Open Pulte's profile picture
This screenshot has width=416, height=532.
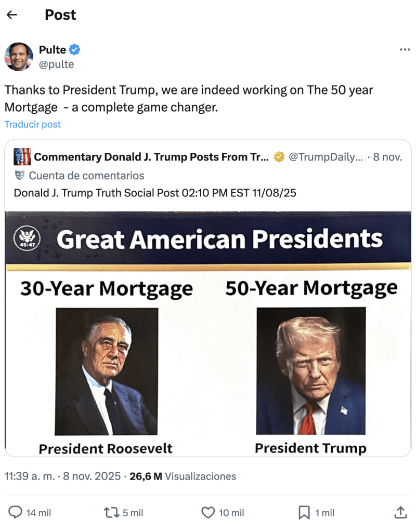point(19,56)
